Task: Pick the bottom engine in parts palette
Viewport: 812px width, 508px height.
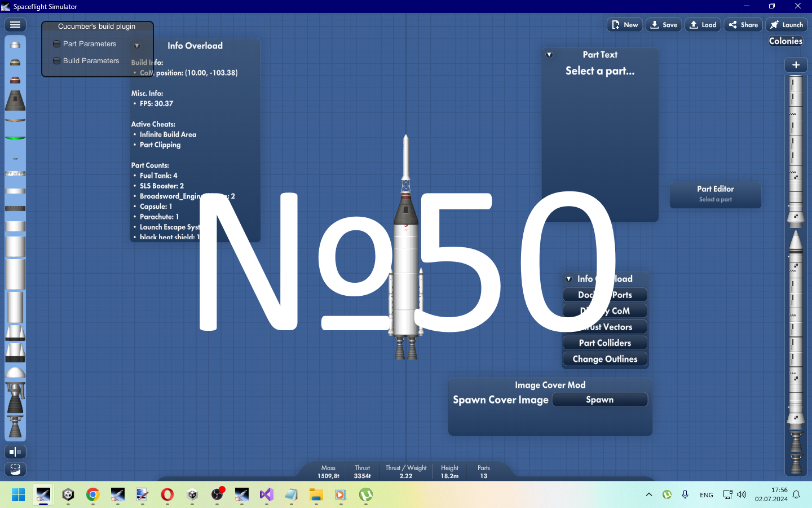Action: tap(15, 427)
